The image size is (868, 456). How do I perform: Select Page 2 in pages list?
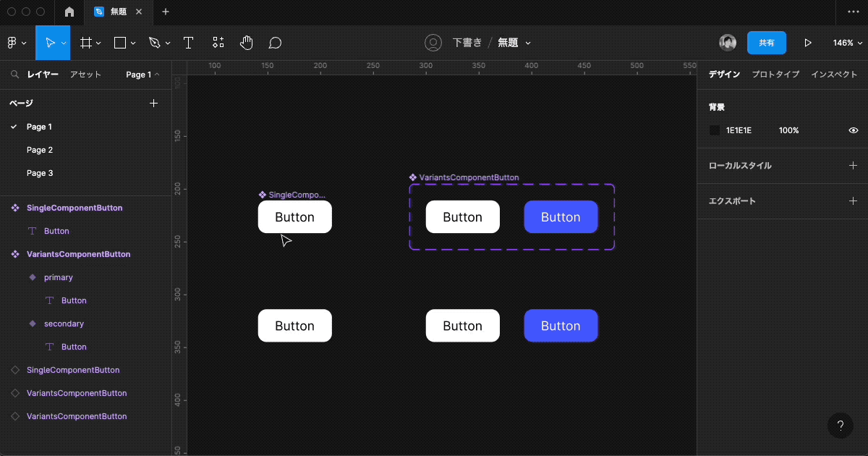click(40, 150)
